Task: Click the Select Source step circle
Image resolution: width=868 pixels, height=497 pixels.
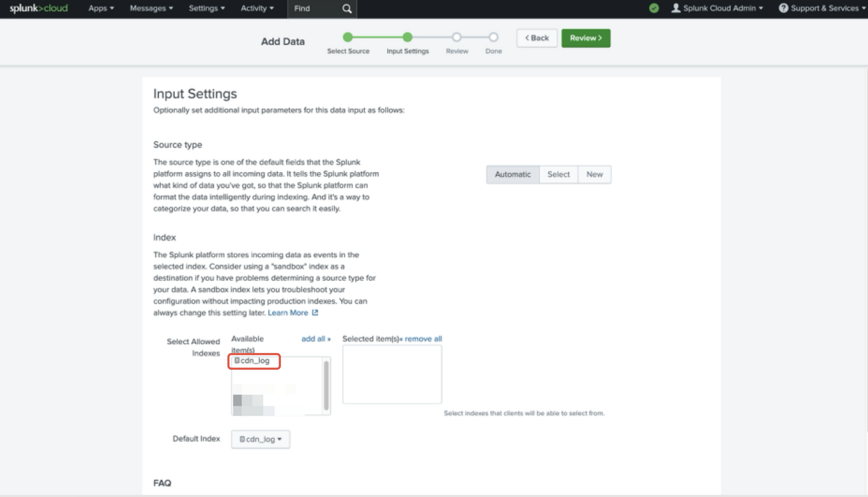Action: click(348, 37)
